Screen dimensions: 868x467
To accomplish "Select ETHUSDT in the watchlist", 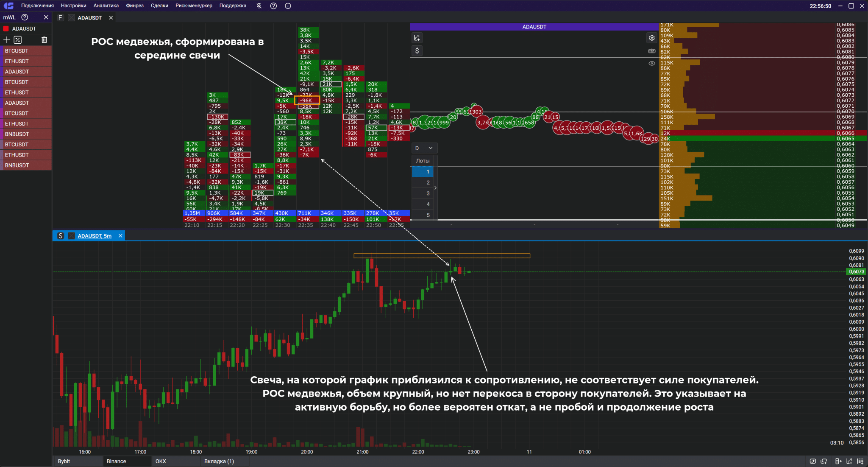I will click(17, 61).
